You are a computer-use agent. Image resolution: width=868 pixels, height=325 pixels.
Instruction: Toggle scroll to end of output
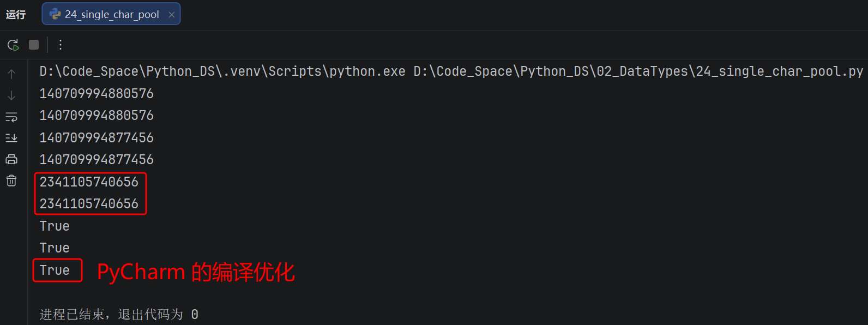pos(11,138)
